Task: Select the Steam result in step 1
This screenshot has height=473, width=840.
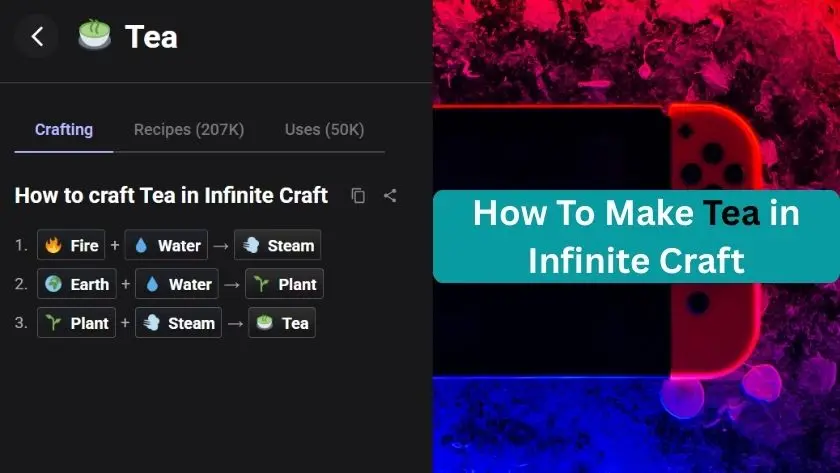Action: [x=278, y=245]
